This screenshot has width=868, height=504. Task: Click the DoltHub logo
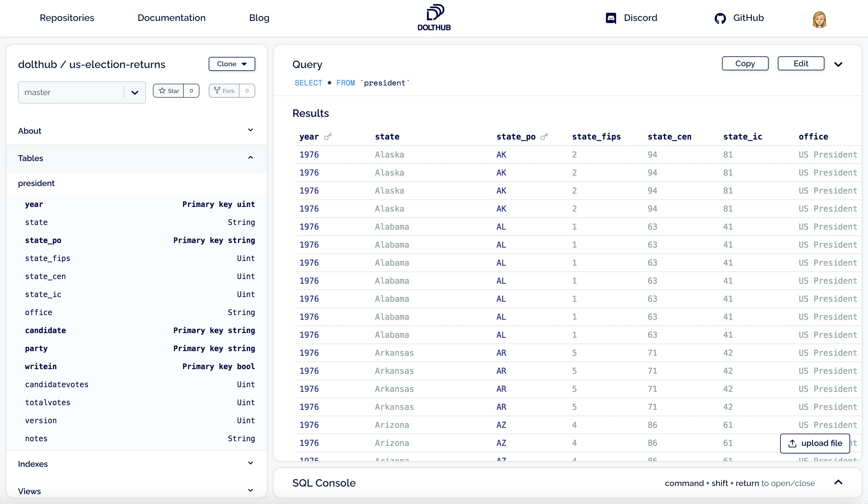point(434,17)
